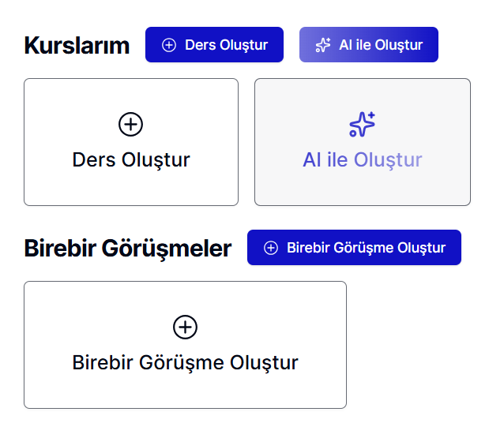Click the large sparkle icon in the AI ile Oluştur card
504x438 pixels.
point(362,124)
